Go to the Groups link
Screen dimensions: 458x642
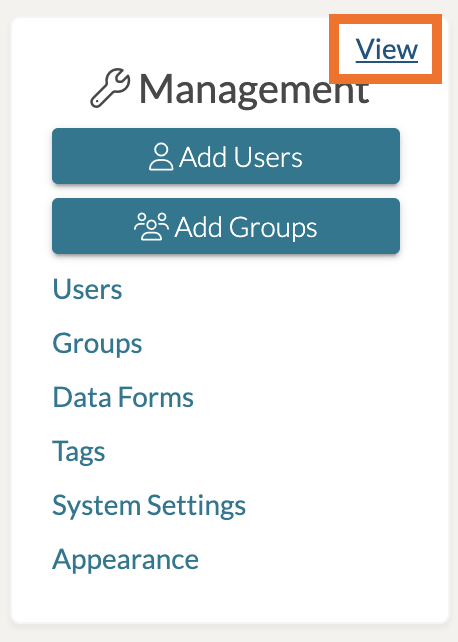pos(97,343)
